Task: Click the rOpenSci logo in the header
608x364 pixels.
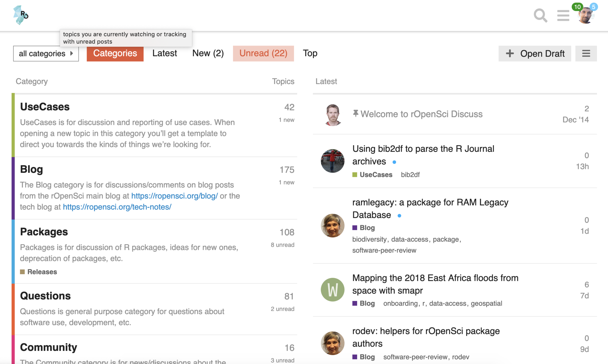Action: point(21,15)
